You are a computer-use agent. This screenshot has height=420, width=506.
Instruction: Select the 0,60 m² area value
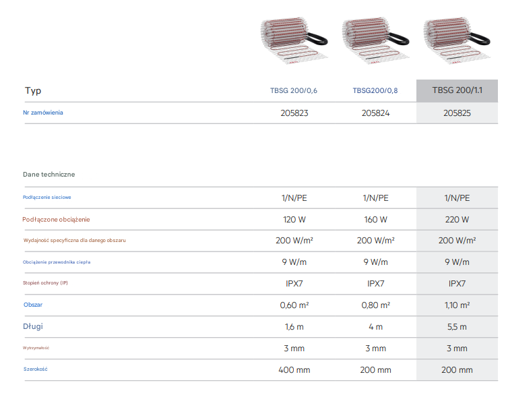(x=294, y=305)
